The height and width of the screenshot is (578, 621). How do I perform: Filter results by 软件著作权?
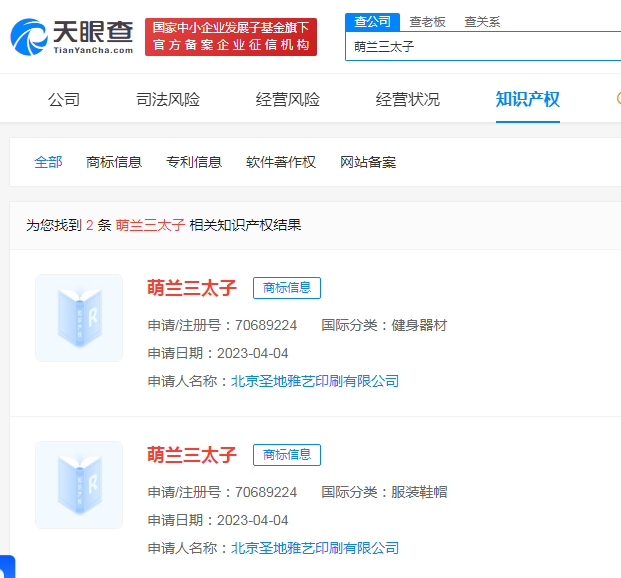281,162
